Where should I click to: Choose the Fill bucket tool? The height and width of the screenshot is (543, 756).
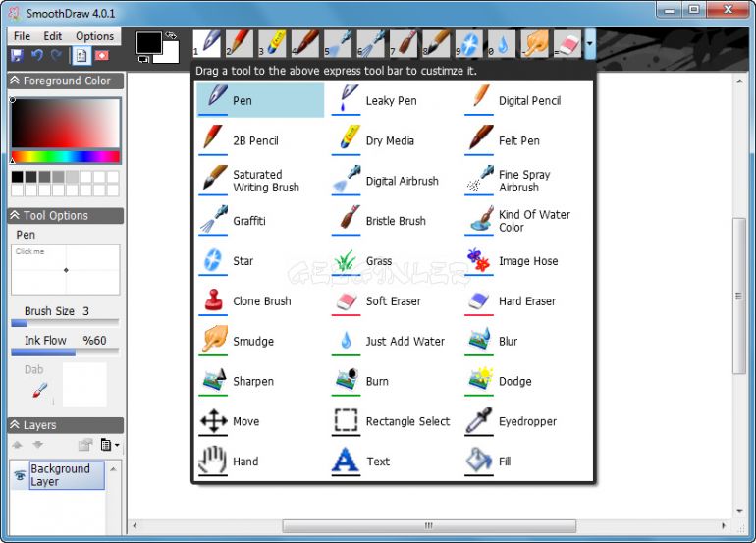pyautogui.click(x=504, y=462)
